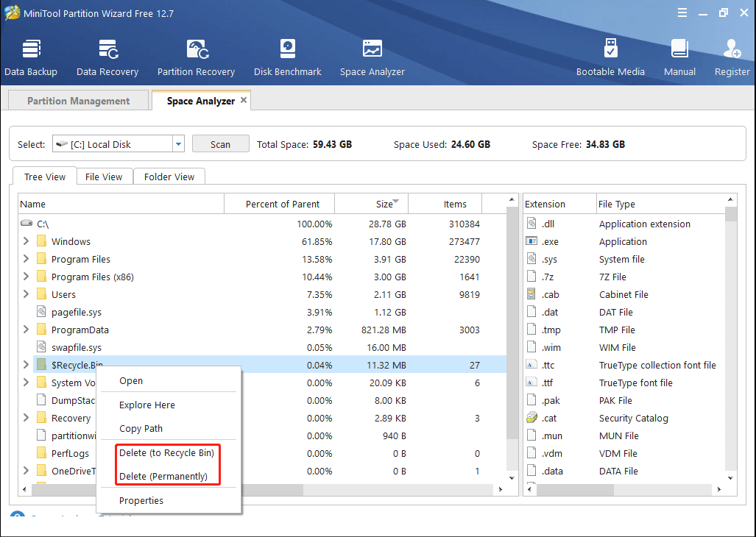Viewport: 756px width, 537px height.
Task: Click the extension list horizontal scrollbar thumb
Action: [575, 489]
